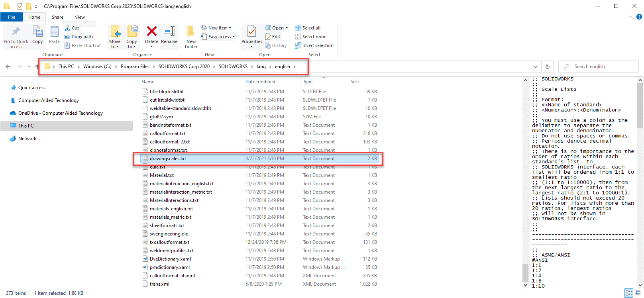Viewport: 644px width, 298px height.
Task: Select Computer Aided Technology in navigation pane
Action: tap(49, 100)
